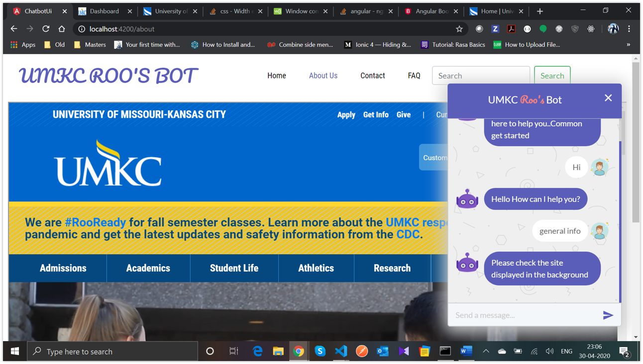Open the 'Masters' bookmarks folder

(90, 45)
